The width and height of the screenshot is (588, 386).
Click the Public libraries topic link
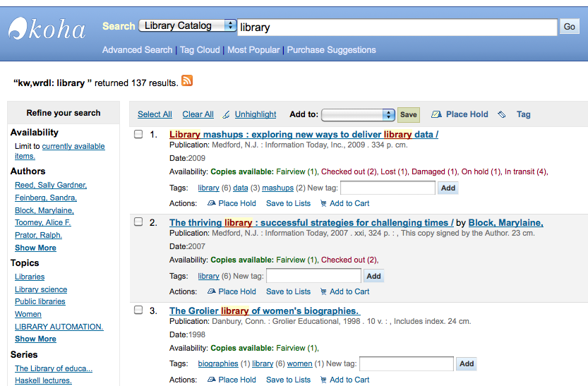pyautogui.click(x=40, y=301)
